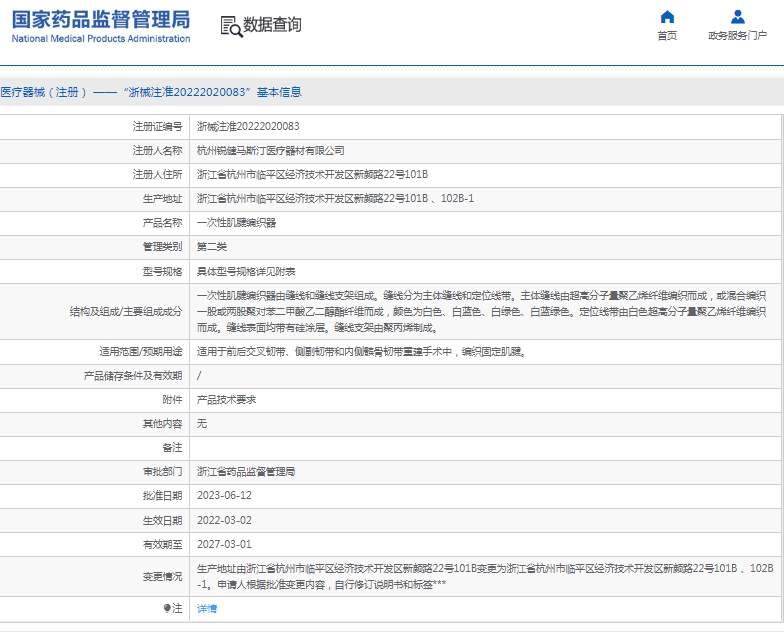Click the 适用范围 intended use text
Image resolution: width=784 pixels, height=632 pixels.
pyautogui.click(x=362, y=352)
